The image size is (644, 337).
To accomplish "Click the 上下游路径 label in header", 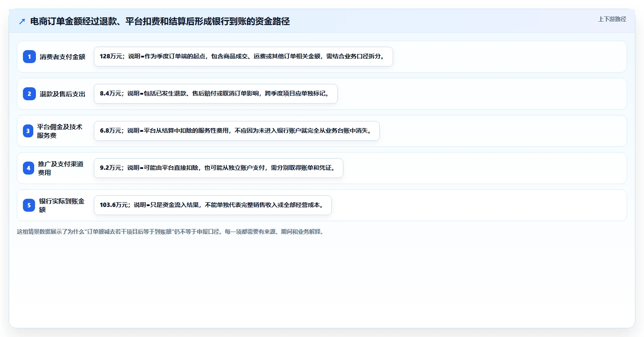I will [612, 19].
